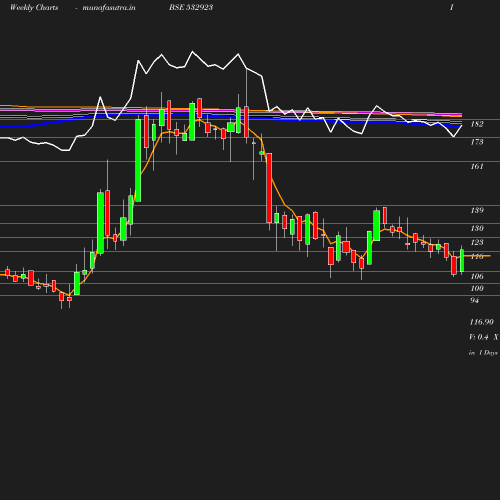Click the right end of the thick blue moving average line
Image resolution: width=500 pixels, height=500 pixels.
tap(460, 126)
